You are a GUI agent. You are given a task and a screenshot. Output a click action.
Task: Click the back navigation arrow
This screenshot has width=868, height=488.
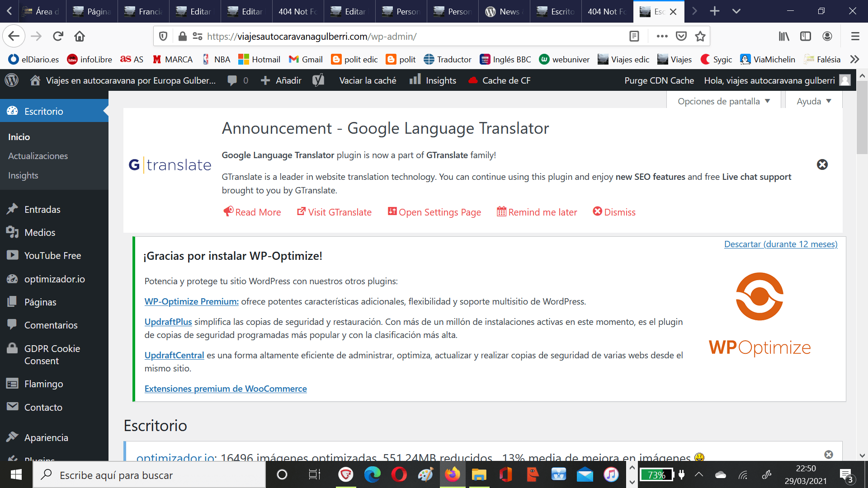14,36
